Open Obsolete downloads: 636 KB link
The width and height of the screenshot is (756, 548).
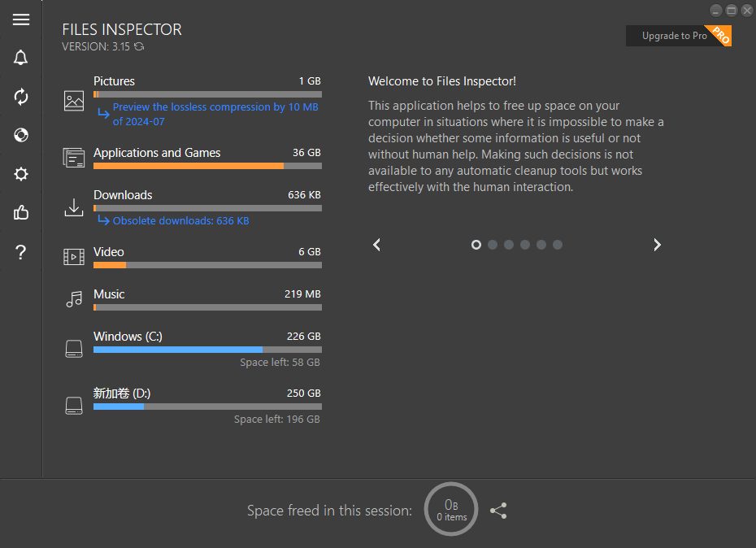tap(180, 220)
